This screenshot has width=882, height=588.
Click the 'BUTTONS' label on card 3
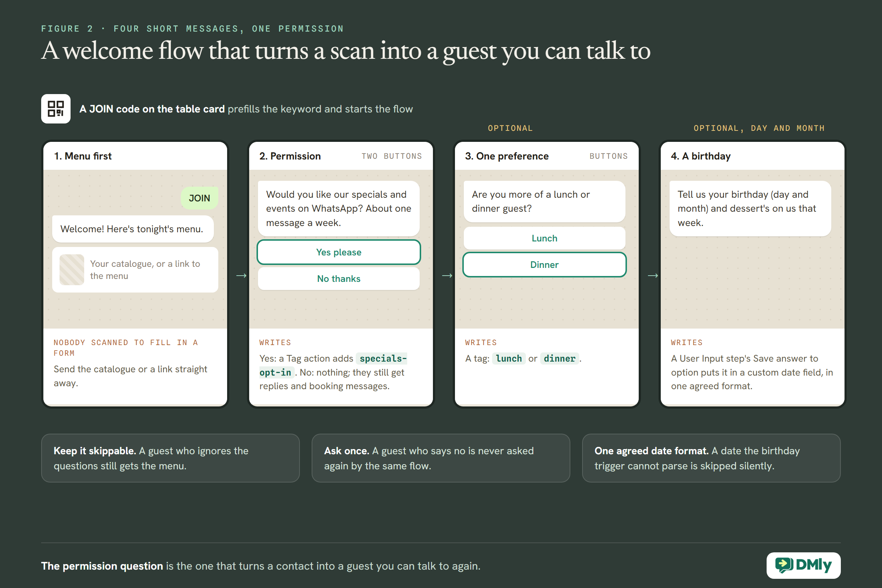(x=608, y=156)
